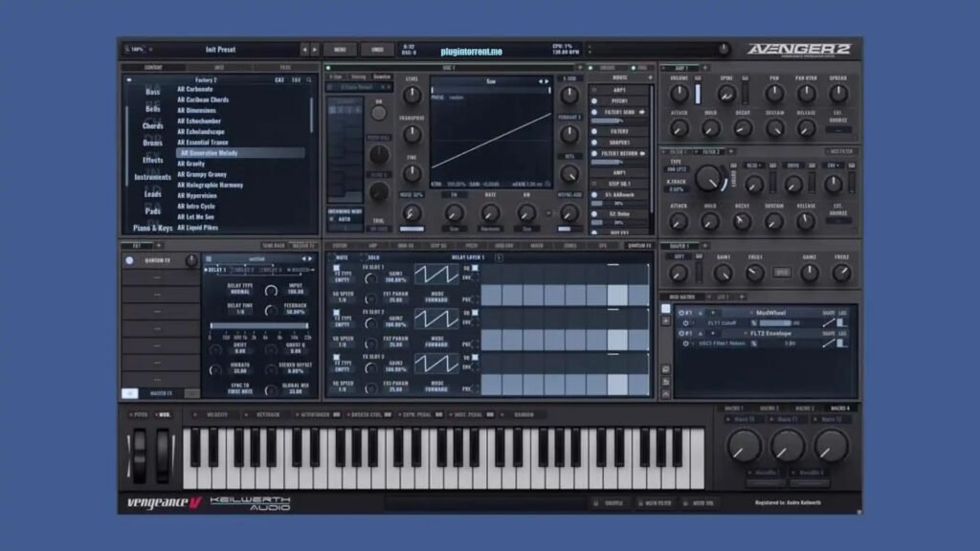The image size is (980, 551).
Task: Open the MENU button
Action: click(340, 50)
